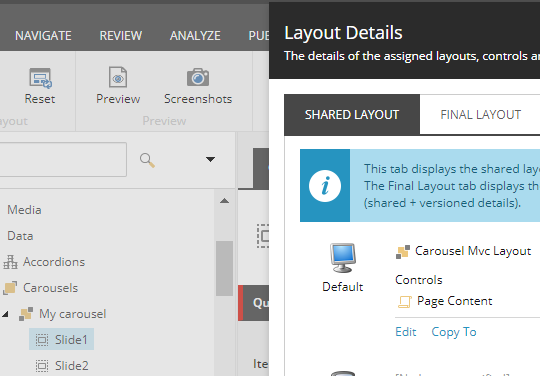Click the search magnifier icon
Viewport: 540px width, 376px height.
pyautogui.click(x=147, y=160)
